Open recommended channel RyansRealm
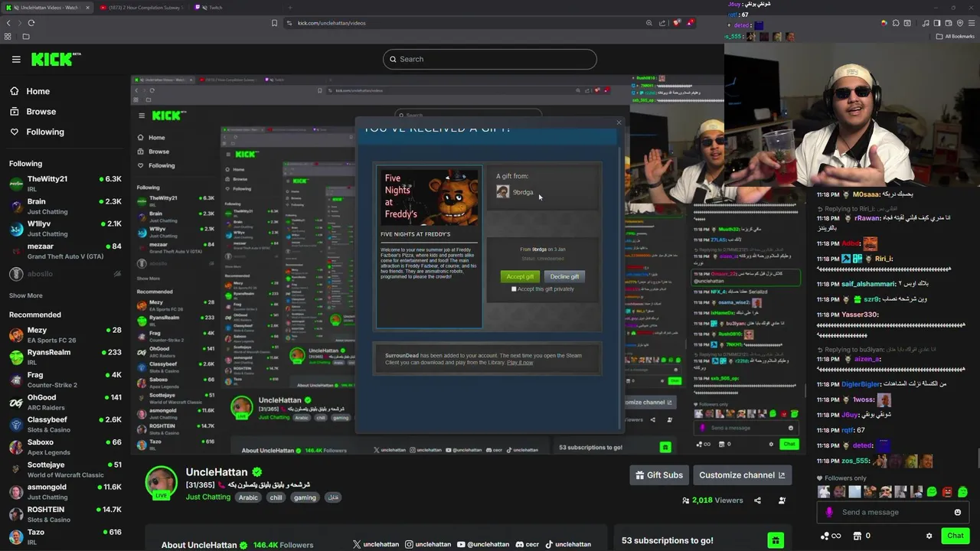 point(65,357)
